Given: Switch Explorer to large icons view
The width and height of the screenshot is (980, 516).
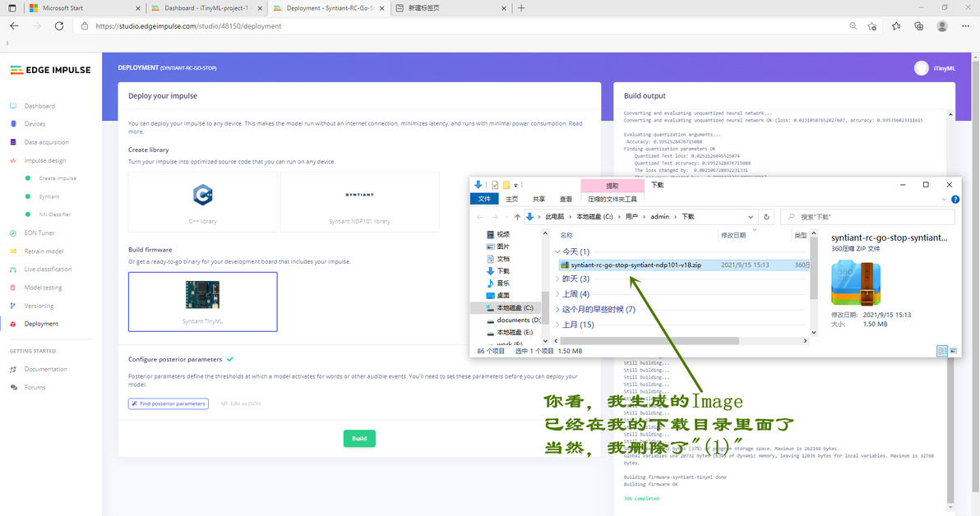Looking at the screenshot, I should coord(953,351).
